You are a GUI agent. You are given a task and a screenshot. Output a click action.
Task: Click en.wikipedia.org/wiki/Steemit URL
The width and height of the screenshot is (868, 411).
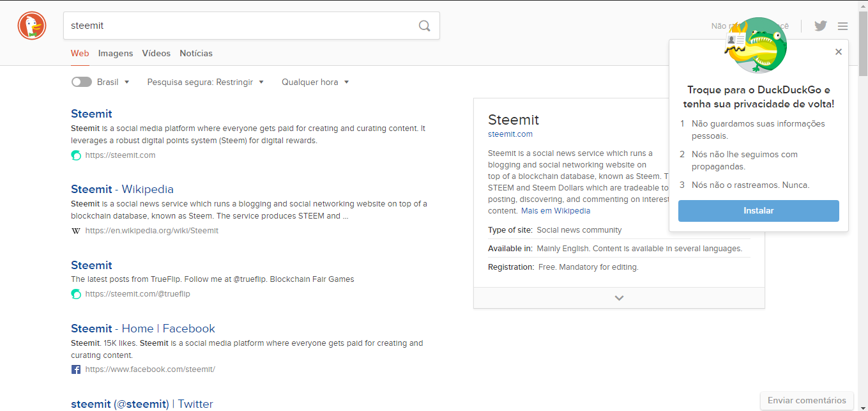pos(151,231)
